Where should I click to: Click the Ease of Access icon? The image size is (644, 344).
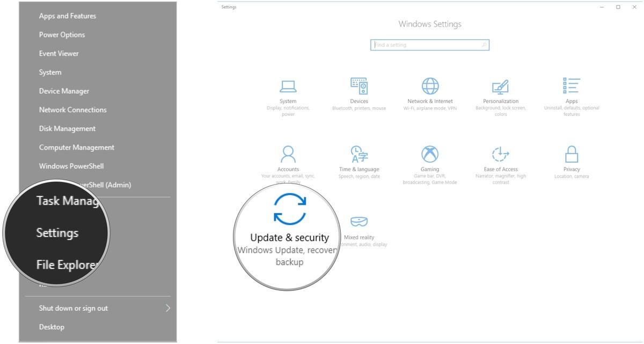[x=500, y=154]
